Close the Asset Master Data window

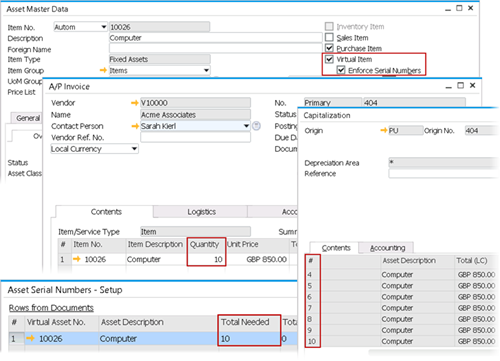[471, 8]
